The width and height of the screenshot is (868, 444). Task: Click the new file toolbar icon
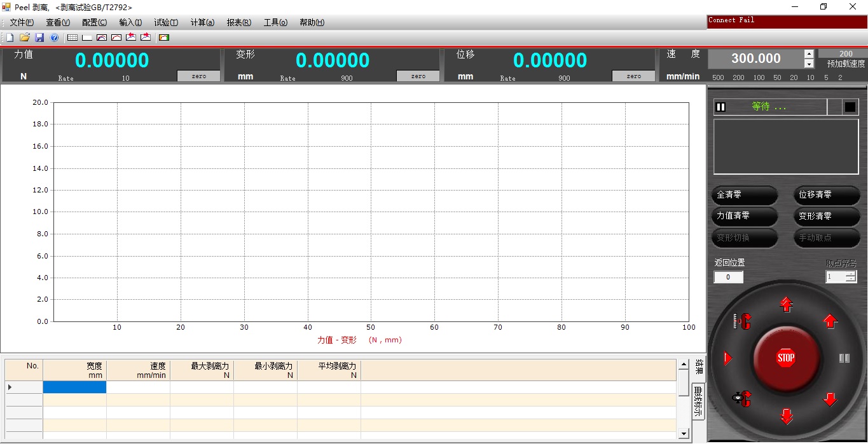point(10,38)
